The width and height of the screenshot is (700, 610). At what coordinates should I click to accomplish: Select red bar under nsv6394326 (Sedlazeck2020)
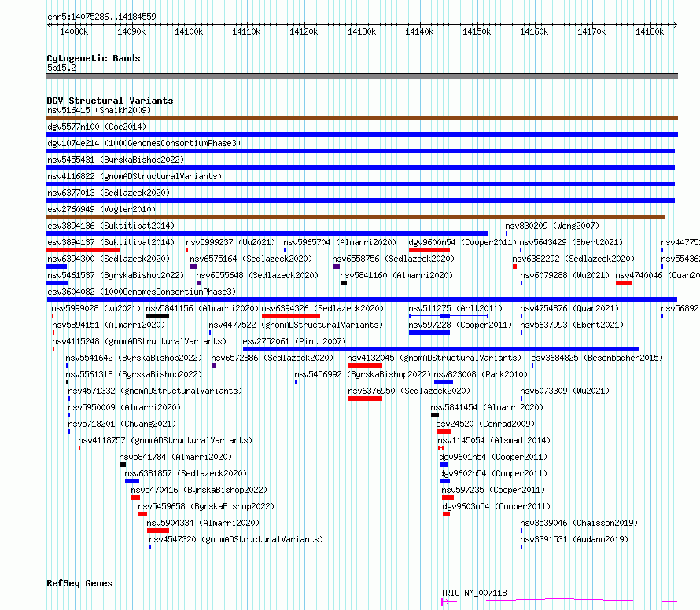coord(291,316)
